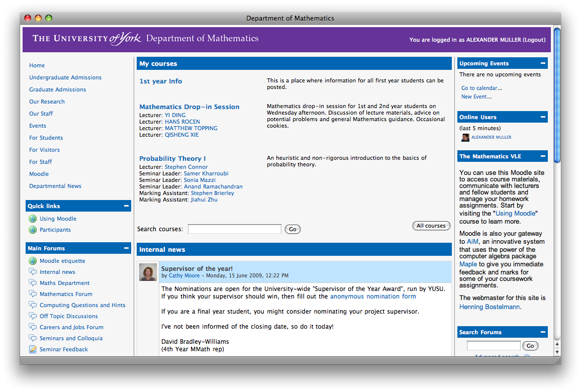The width and height of the screenshot is (581, 392).
Task: Click the Moodle etiquette globe icon
Action: point(33,261)
